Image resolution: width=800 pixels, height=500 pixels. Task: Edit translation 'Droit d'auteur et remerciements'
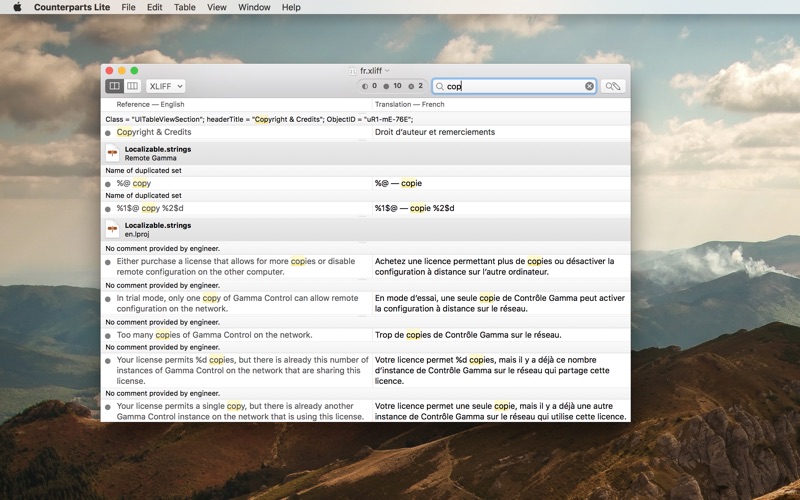(435, 132)
